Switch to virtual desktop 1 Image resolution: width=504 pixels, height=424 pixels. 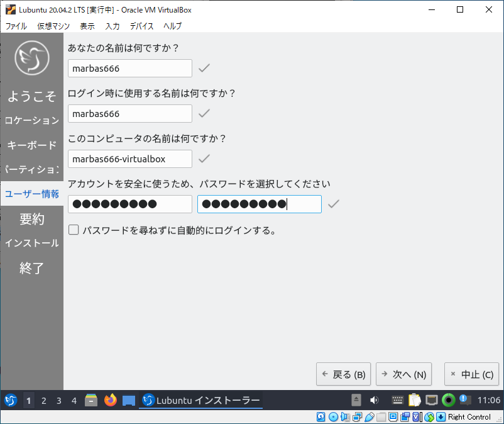[x=29, y=401]
